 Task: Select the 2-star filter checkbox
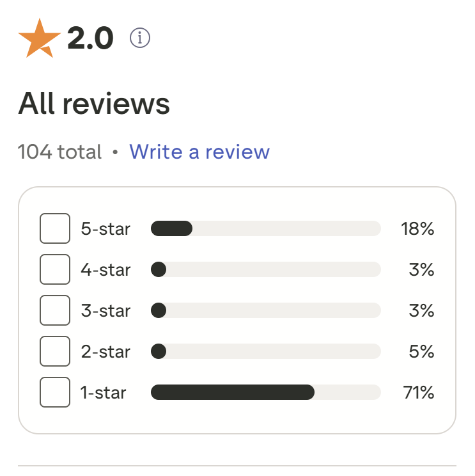click(x=55, y=351)
